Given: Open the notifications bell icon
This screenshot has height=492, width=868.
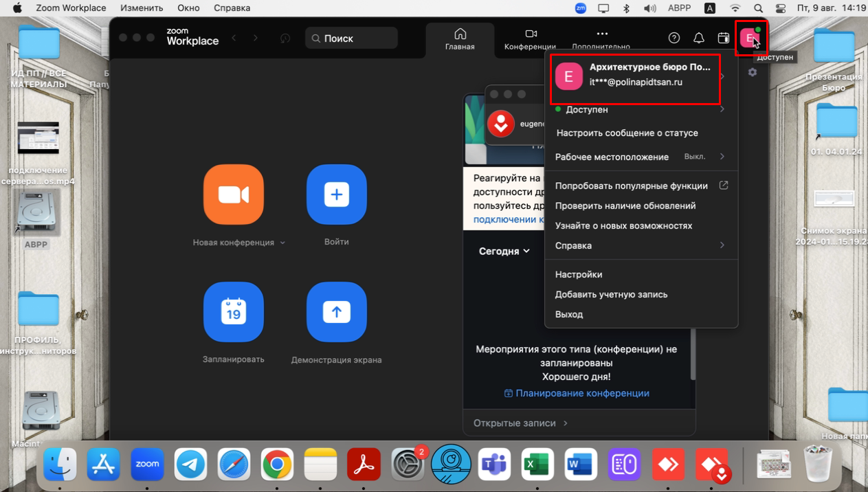Looking at the screenshot, I should 698,38.
